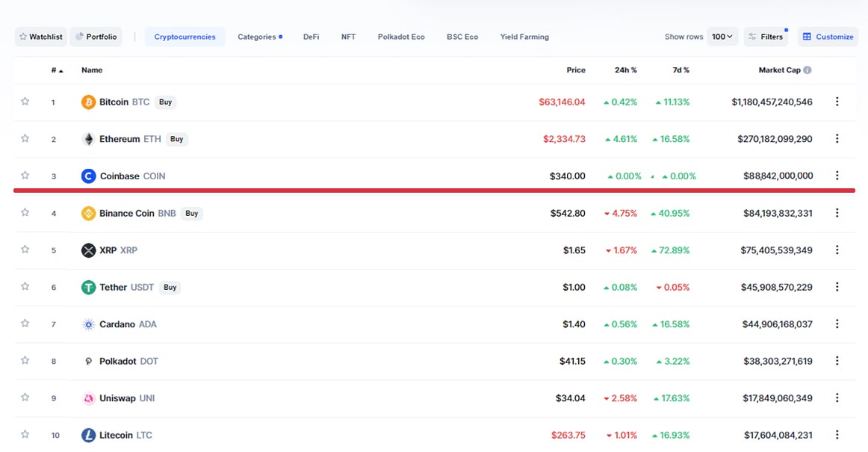
Task: Click the Binance Coin logo icon
Action: tap(88, 214)
